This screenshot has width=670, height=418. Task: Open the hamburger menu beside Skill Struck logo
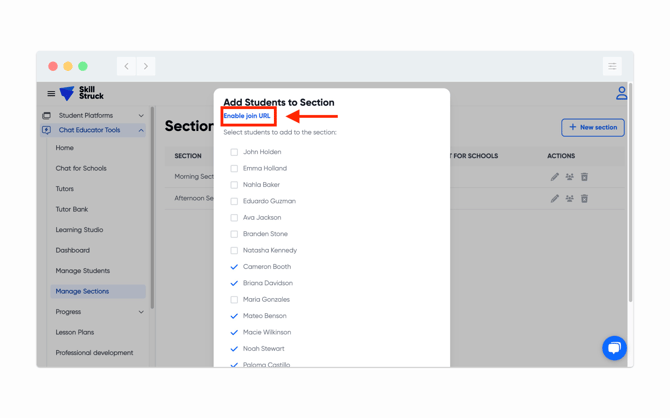tap(51, 94)
